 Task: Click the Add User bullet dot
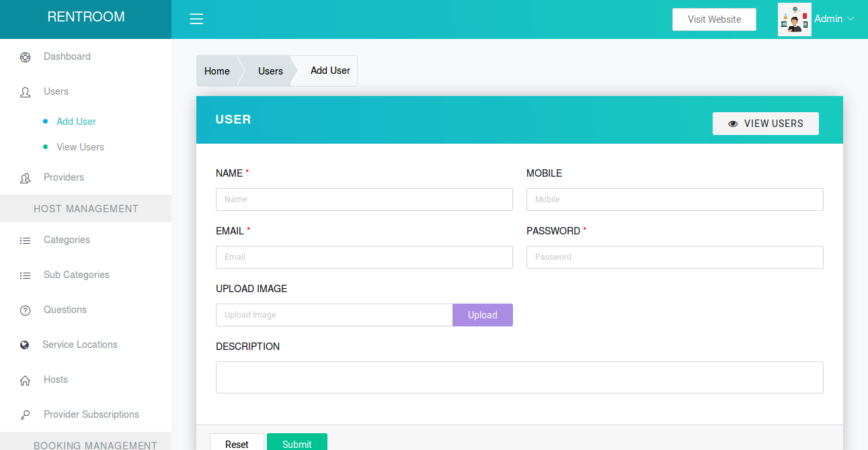click(45, 121)
